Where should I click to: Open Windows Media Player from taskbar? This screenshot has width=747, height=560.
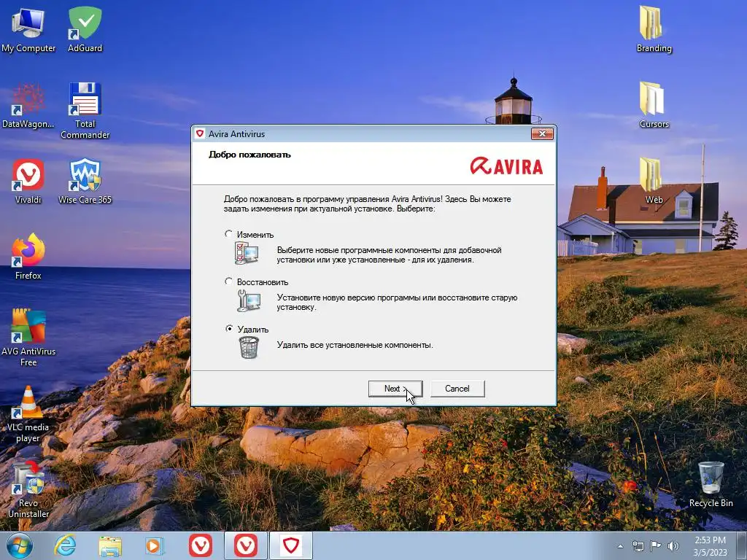click(155, 545)
